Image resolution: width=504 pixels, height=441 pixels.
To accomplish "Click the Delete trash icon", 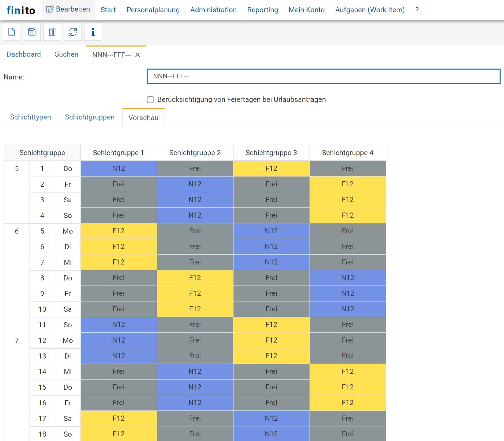I will point(52,32).
